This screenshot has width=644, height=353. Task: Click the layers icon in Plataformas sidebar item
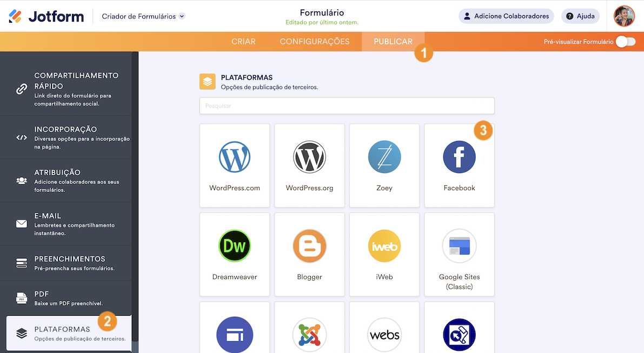click(x=21, y=334)
